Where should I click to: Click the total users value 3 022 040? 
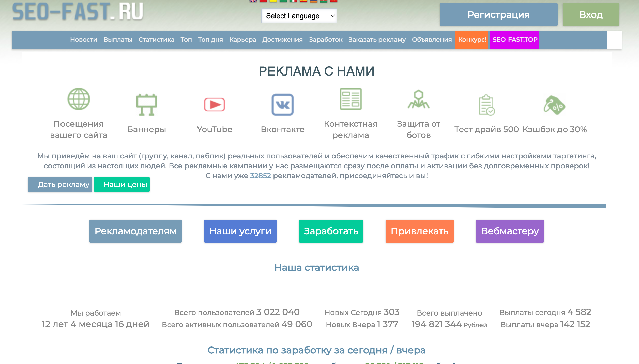pyautogui.click(x=278, y=312)
